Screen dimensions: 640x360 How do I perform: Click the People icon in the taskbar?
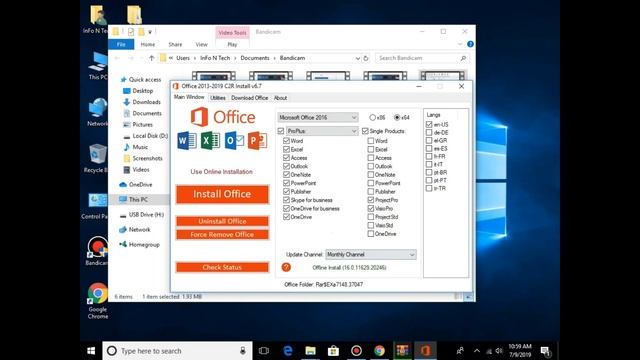point(460,351)
